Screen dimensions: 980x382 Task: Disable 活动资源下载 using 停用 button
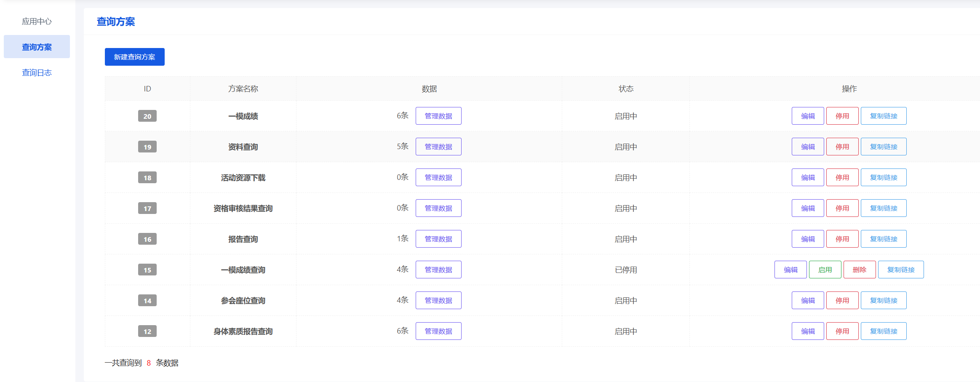point(842,177)
